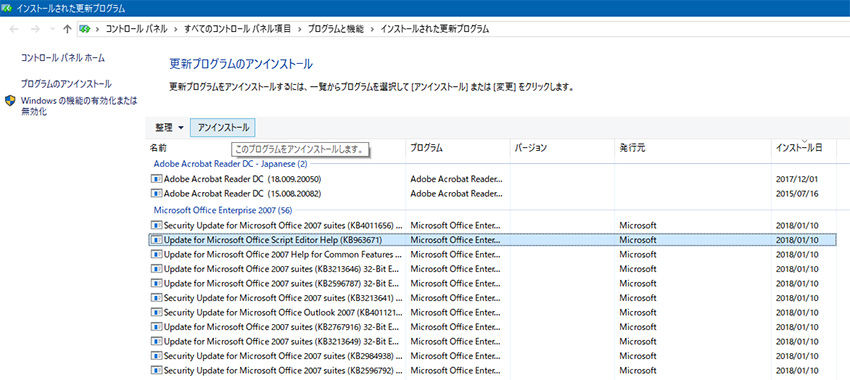Select Update for Office 2007 suites (KB3213646)
850x380 pixels.
[x=492, y=269]
